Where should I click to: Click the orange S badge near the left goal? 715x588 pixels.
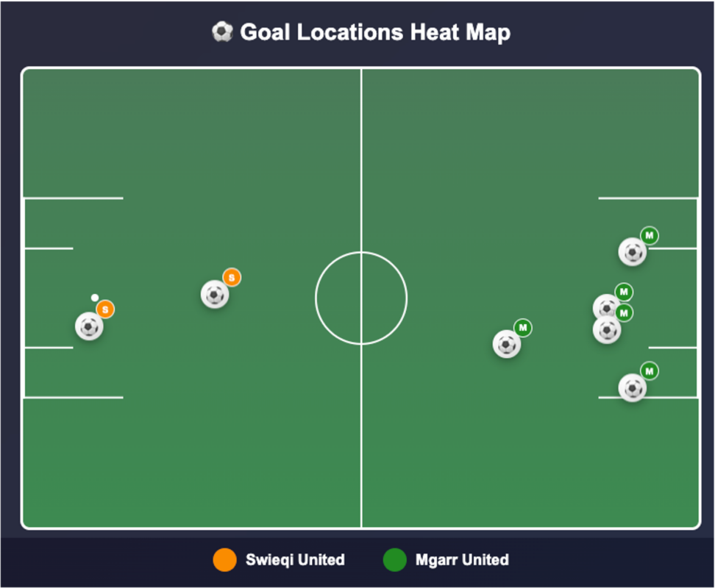(105, 310)
